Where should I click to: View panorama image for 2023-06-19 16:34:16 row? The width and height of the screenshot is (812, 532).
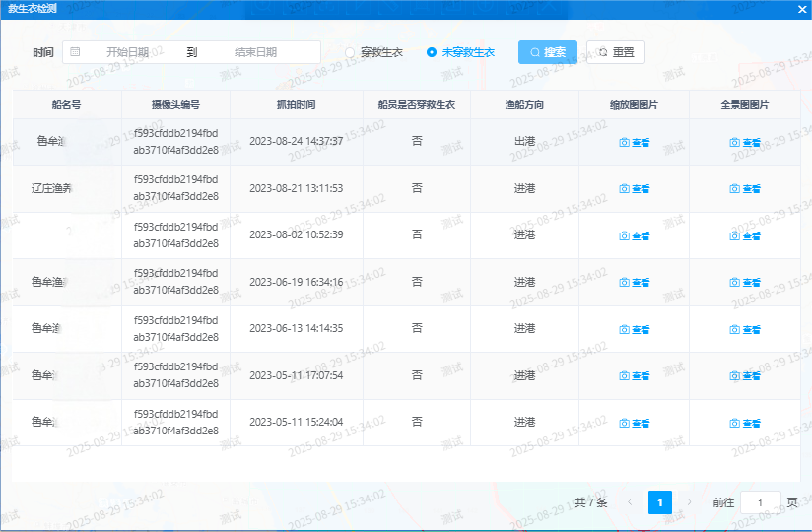click(745, 282)
